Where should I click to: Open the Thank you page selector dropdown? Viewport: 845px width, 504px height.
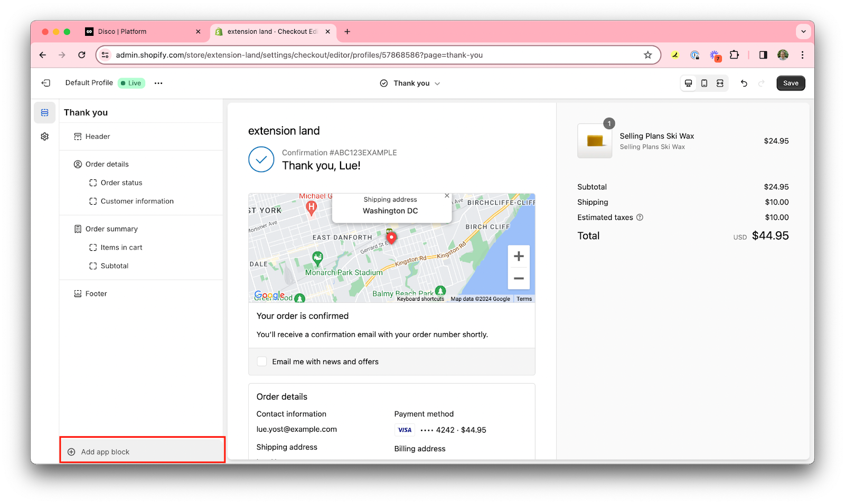coord(410,83)
